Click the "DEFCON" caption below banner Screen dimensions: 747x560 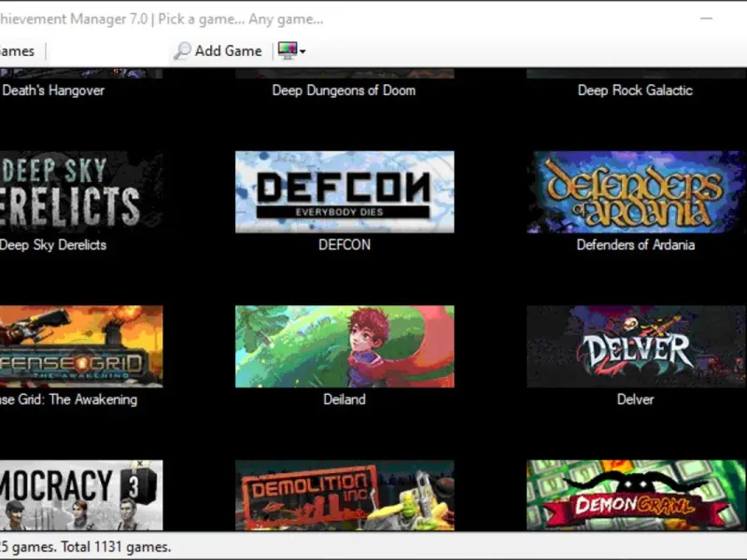345,245
